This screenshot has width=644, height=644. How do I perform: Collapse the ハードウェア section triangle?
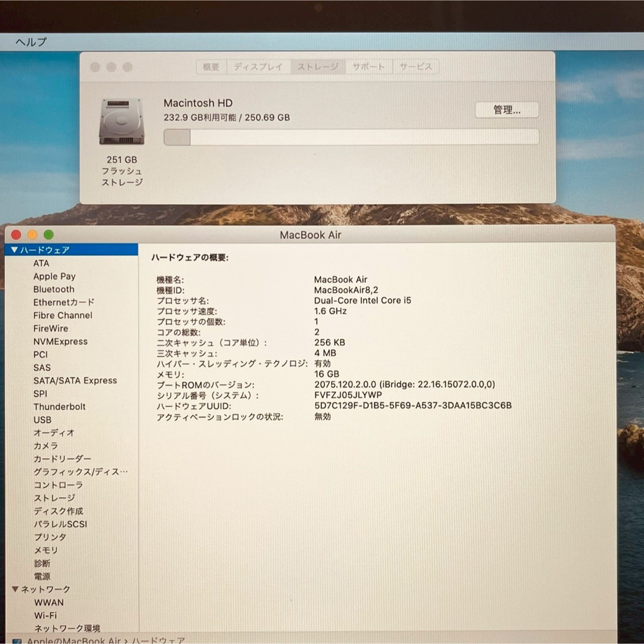(x=14, y=250)
